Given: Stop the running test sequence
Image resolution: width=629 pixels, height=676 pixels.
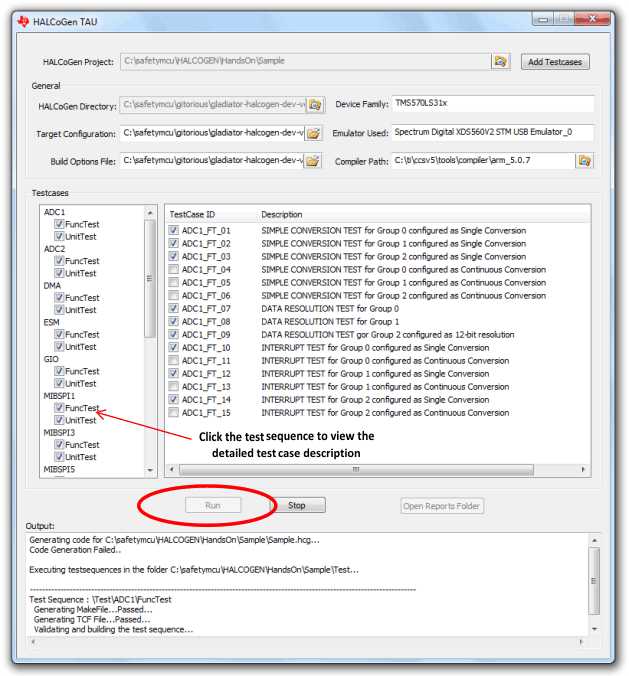Looking at the screenshot, I should [x=297, y=505].
